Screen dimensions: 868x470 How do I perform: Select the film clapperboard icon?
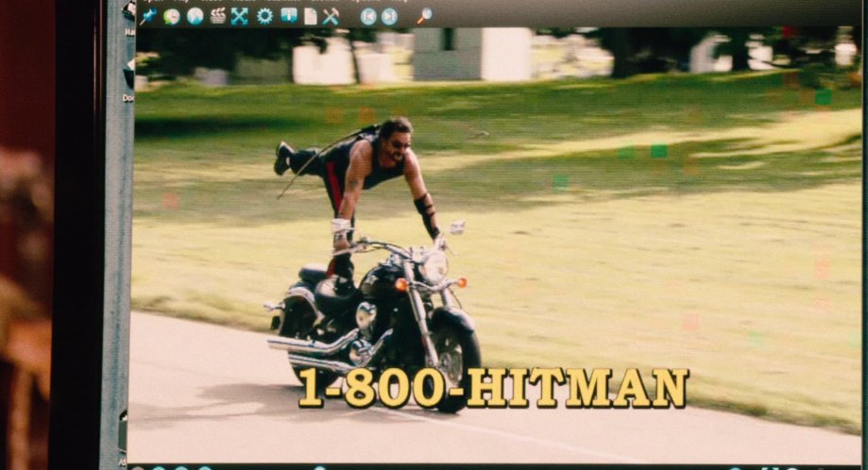point(218,16)
